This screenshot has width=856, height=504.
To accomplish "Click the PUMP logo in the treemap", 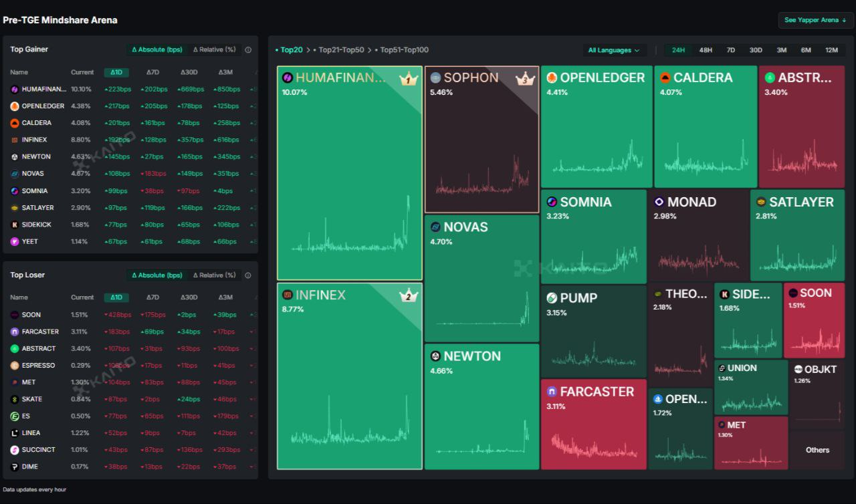I will point(552,298).
